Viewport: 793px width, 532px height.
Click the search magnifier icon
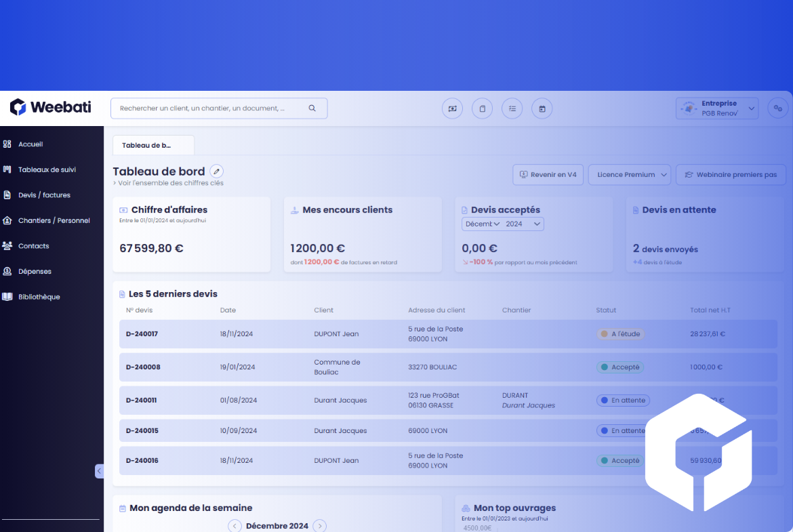(312, 108)
